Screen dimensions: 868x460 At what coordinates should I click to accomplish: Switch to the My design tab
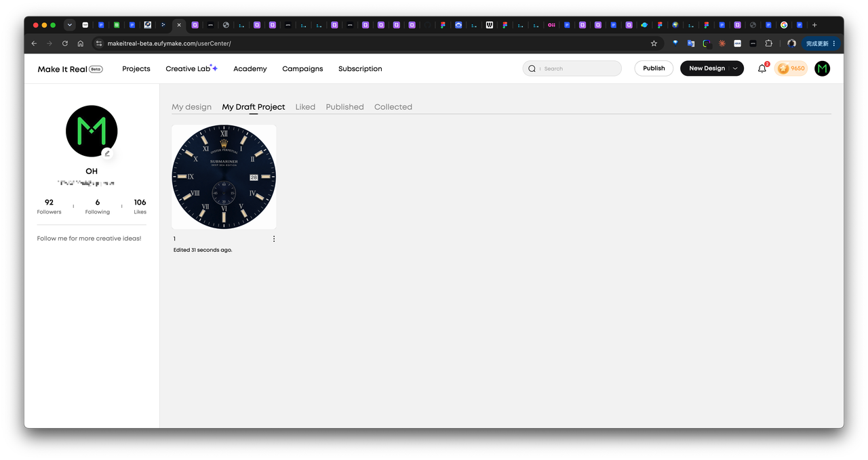pyautogui.click(x=191, y=107)
